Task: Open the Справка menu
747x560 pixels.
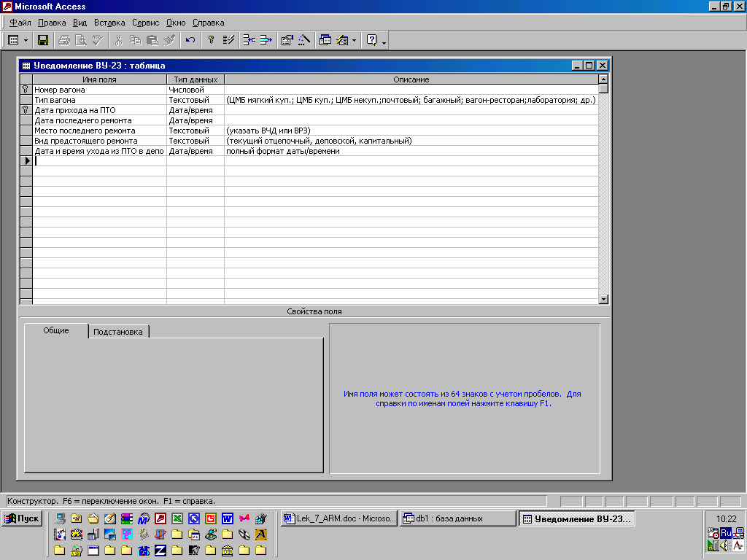Action: tap(208, 23)
